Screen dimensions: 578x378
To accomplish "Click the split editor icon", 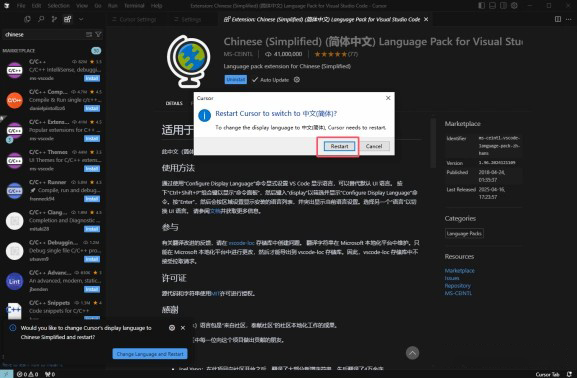I will tap(558, 19).
